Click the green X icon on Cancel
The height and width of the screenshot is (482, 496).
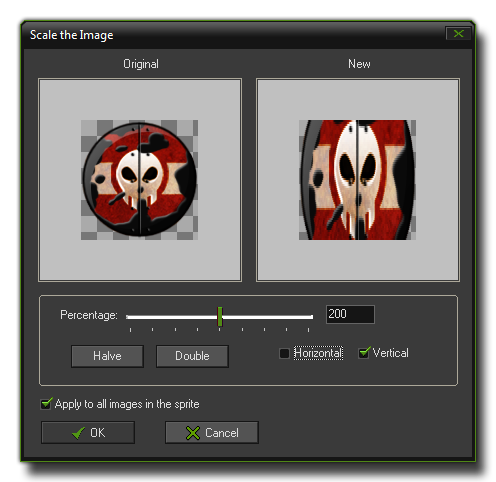coord(193,433)
